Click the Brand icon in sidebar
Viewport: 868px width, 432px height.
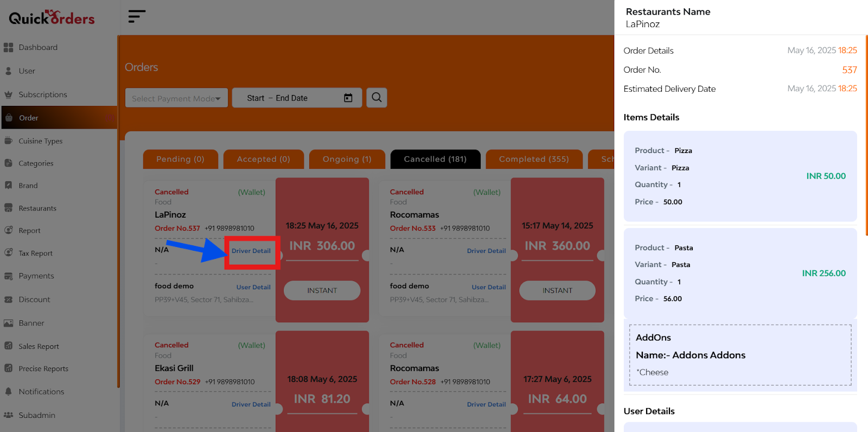tap(8, 185)
